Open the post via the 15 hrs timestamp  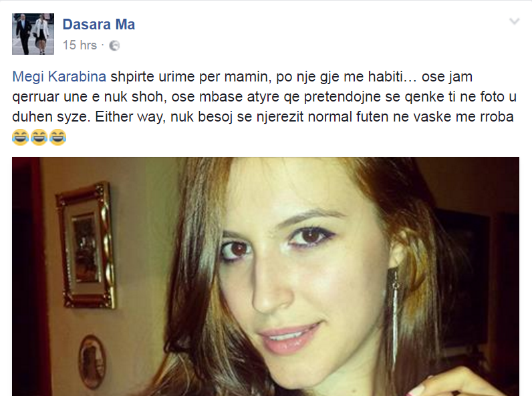(80, 45)
